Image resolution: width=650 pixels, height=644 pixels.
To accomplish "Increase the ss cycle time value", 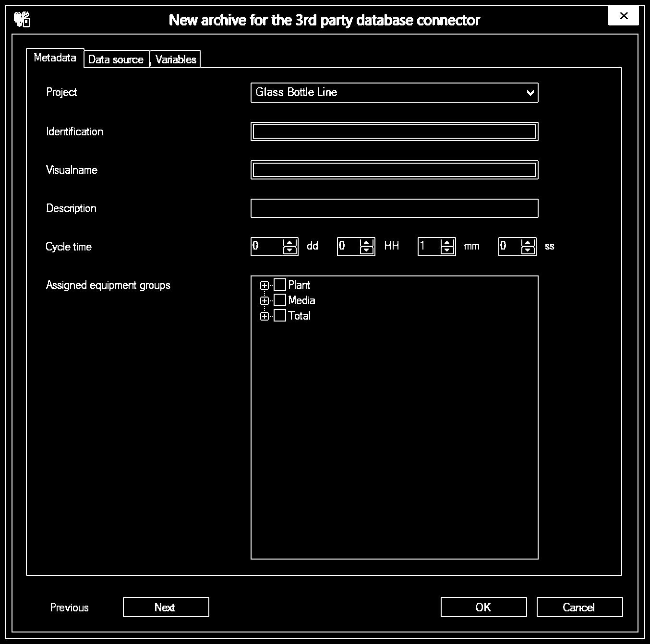I will click(528, 243).
